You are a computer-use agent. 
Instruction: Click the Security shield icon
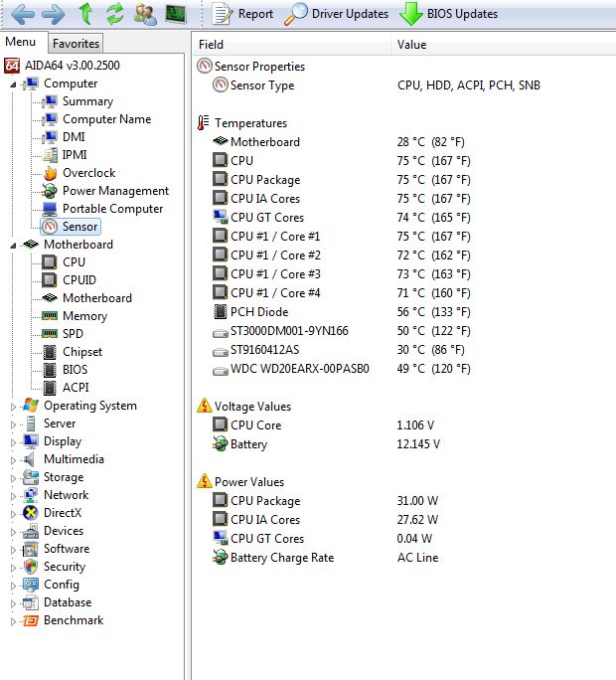[x=31, y=568]
